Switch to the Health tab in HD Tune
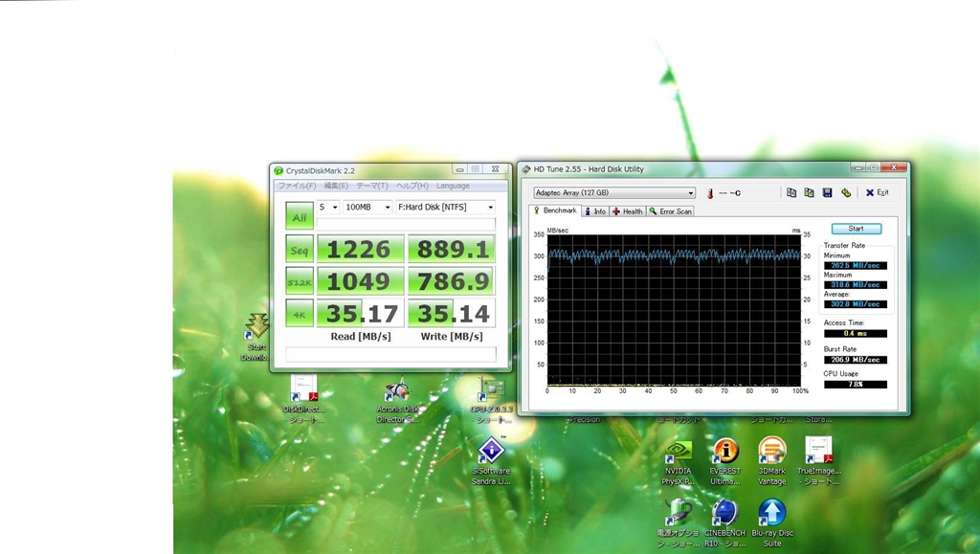Viewport: 980px width, 554px height. pos(628,211)
